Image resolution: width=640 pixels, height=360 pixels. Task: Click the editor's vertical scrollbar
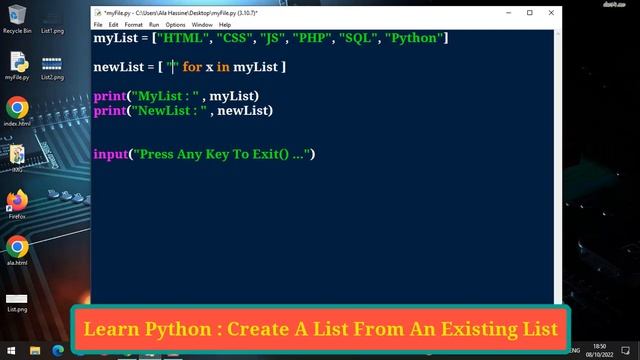pyautogui.click(x=558, y=167)
